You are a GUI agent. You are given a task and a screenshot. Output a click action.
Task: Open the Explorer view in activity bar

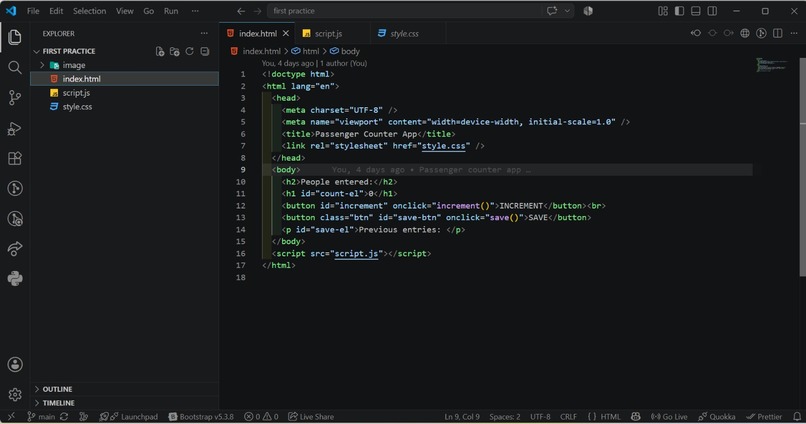point(15,37)
